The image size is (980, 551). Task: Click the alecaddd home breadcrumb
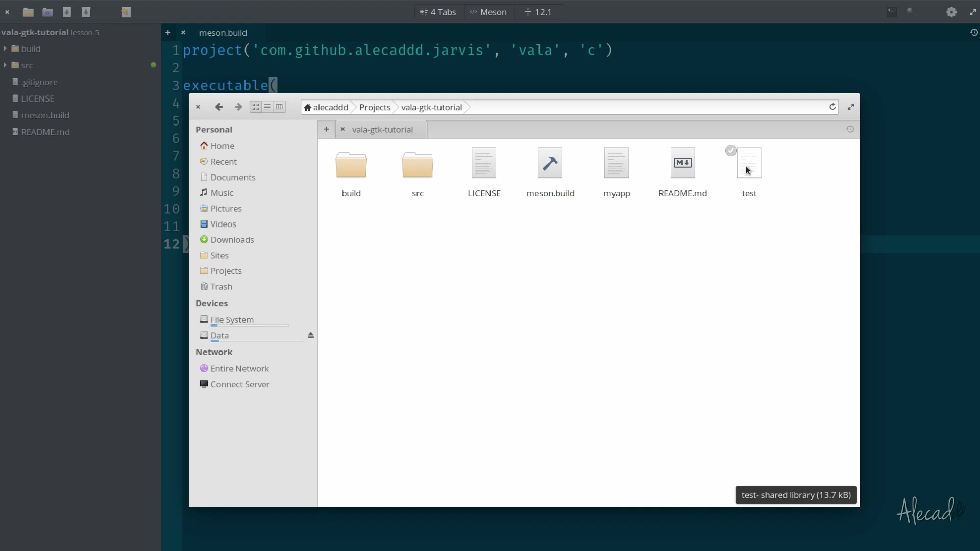(x=326, y=107)
